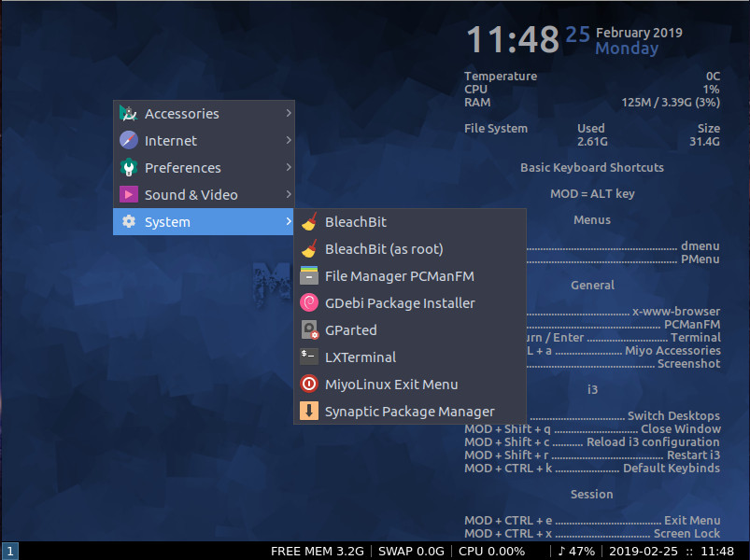Click the File System used value 2.61G
This screenshot has width=750, height=560.
(x=592, y=142)
